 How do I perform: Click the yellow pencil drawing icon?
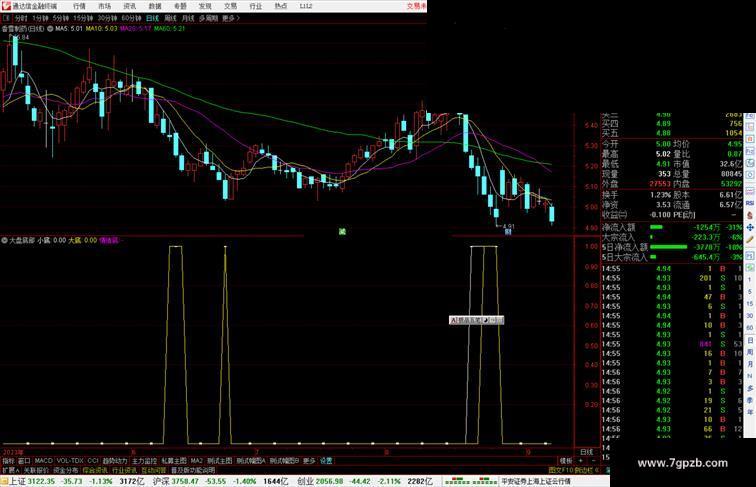click(750, 239)
